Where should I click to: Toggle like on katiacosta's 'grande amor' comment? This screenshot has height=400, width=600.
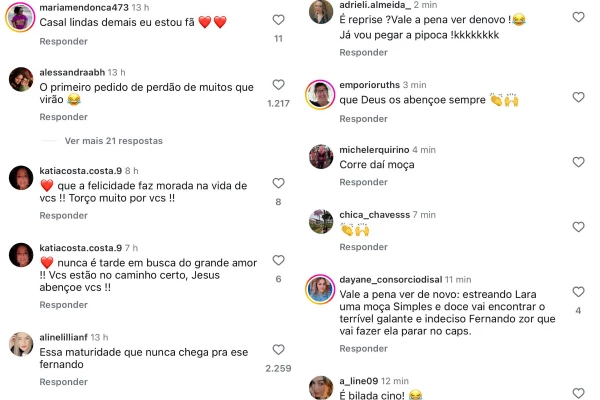pos(278,260)
